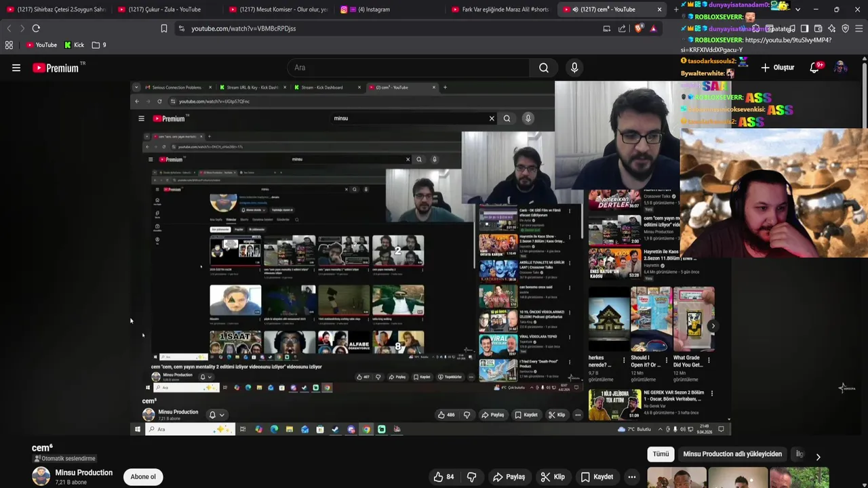Go back with the browser back arrow
The width and height of the screenshot is (868, 488).
[9, 28]
